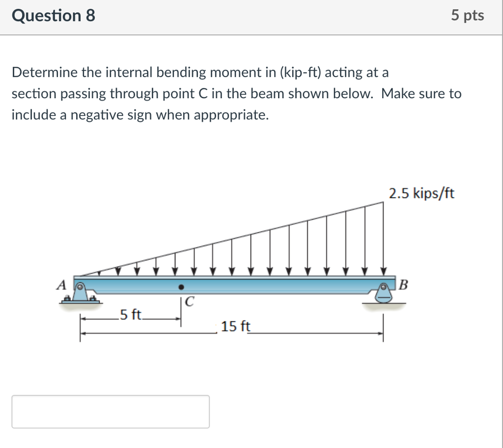Select the label A on the beam
Viewport: 503px width, 448px height.
pyautogui.click(x=61, y=285)
